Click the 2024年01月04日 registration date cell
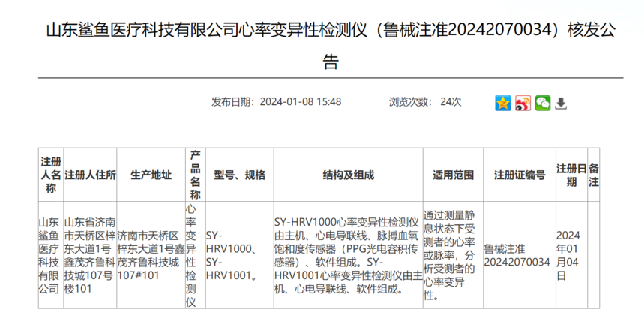The image size is (644, 318). coord(572,255)
